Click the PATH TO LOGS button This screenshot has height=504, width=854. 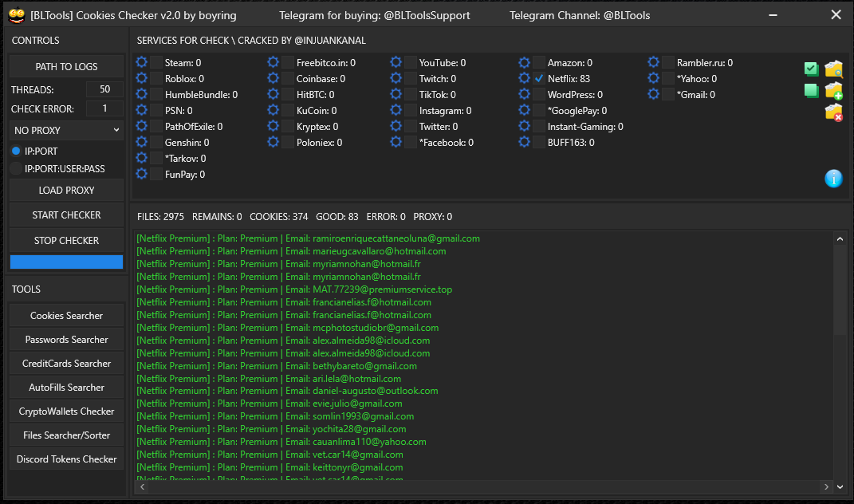[66, 66]
